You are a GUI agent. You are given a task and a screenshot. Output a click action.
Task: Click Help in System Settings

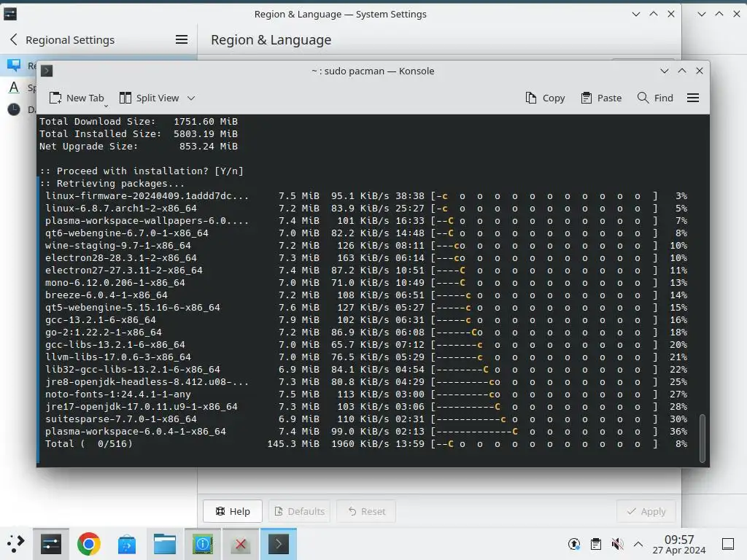pos(233,511)
